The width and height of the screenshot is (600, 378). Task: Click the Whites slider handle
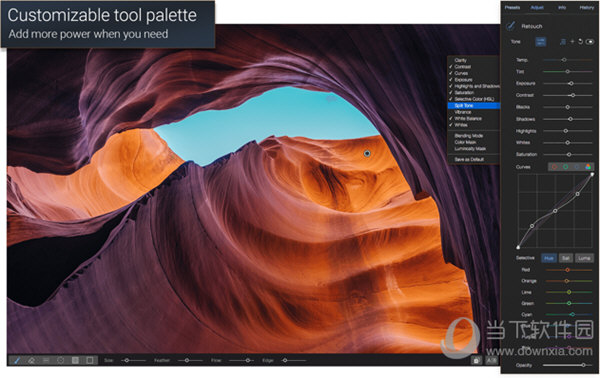[x=568, y=143]
